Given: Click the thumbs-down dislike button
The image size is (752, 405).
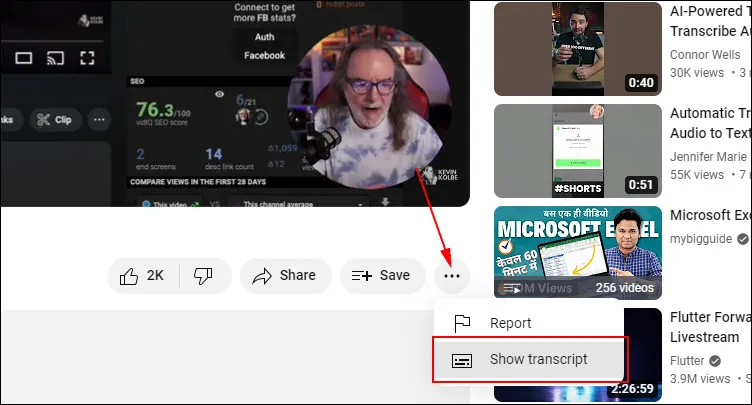Looking at the screenshot, I should point(204,276).
